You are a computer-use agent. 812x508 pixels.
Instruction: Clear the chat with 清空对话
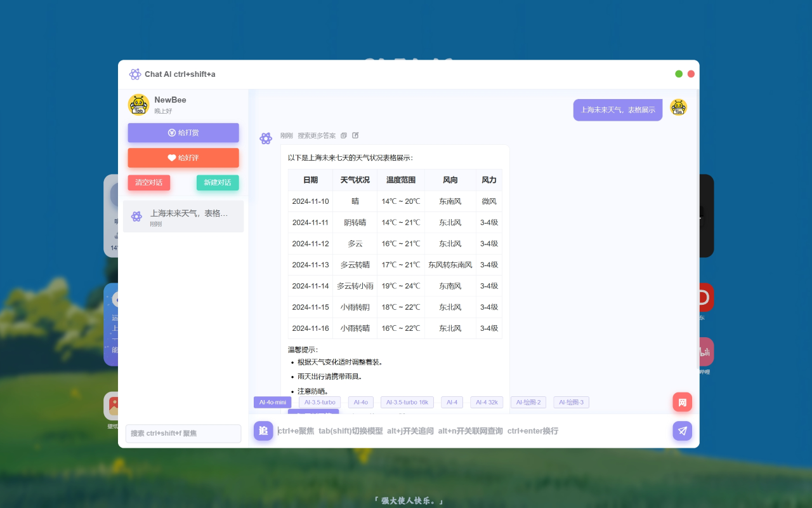tap(148, 182)
